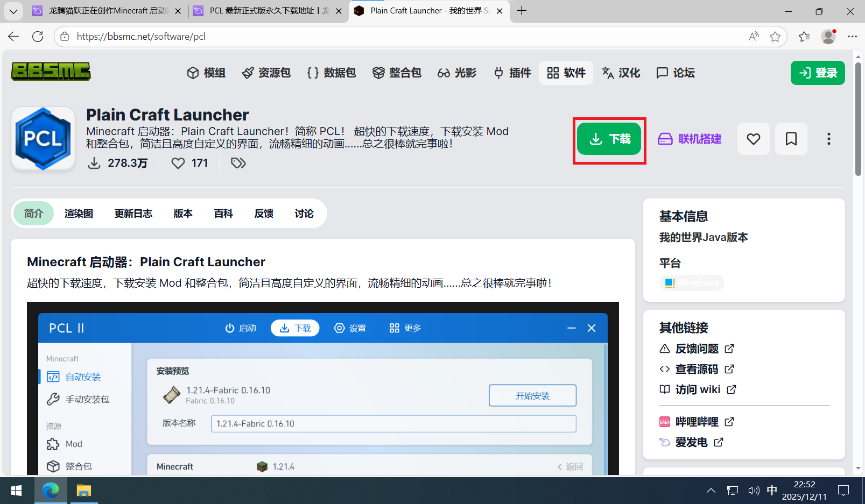Click the green 下载 button
865x504 pixels.
[609, 139]
